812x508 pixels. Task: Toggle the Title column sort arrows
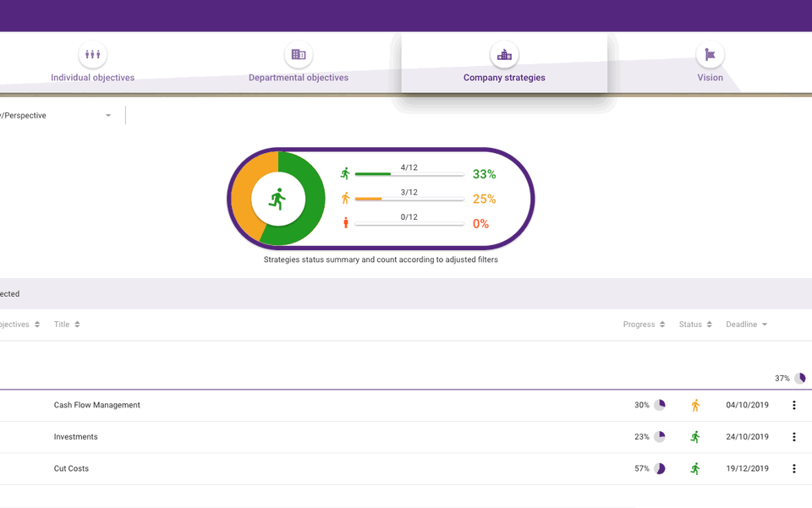coord(79,324)
